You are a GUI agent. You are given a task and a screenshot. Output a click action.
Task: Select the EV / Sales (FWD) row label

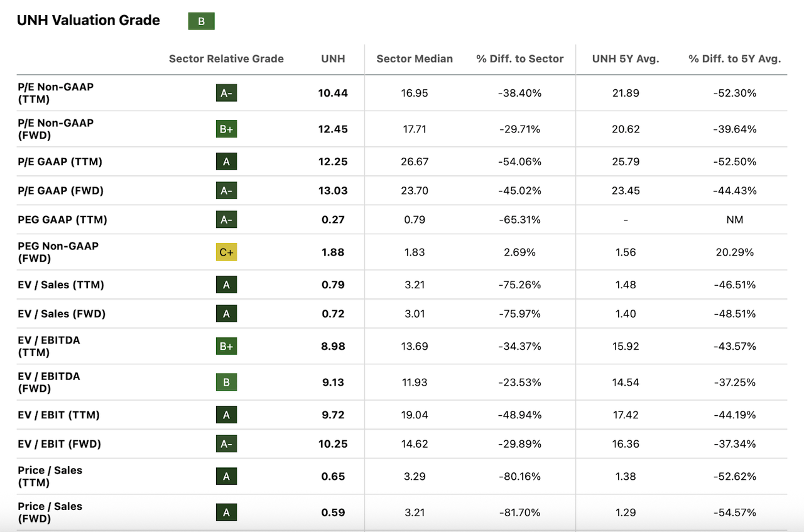pyautogui.click(x=62, y=314)
